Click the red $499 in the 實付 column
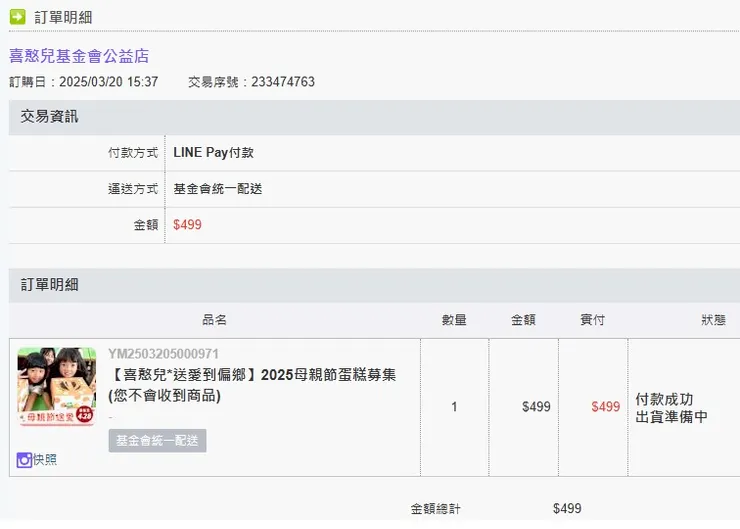Image resolution: width=740 pixels, height=529 pixels. click(605, 407)
